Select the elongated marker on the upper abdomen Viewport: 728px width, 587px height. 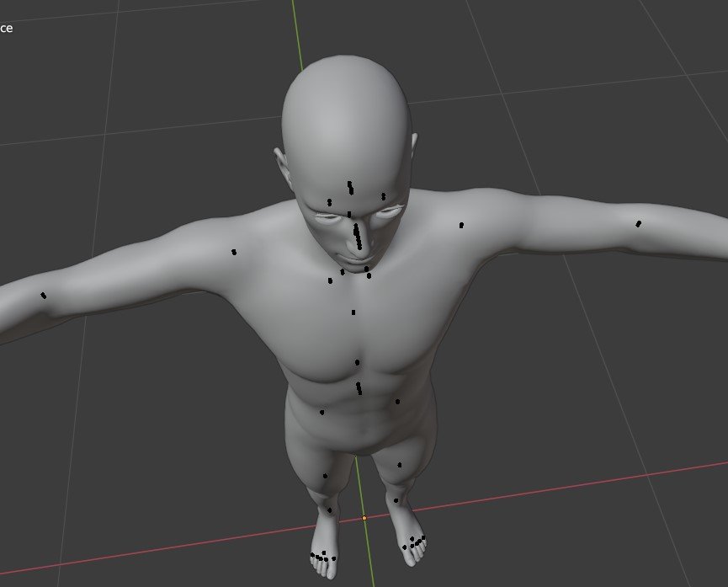pos(359,388)
